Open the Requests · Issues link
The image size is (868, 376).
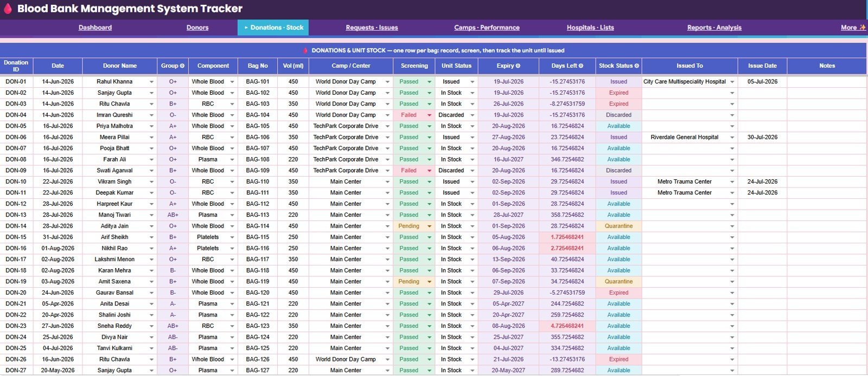click(x=372, y=28)
